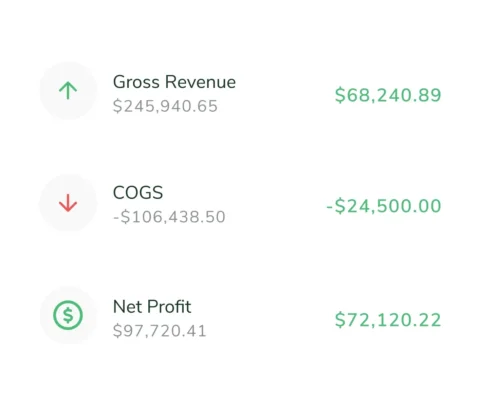Click the red down arrow icon

[x=68, y=203]
